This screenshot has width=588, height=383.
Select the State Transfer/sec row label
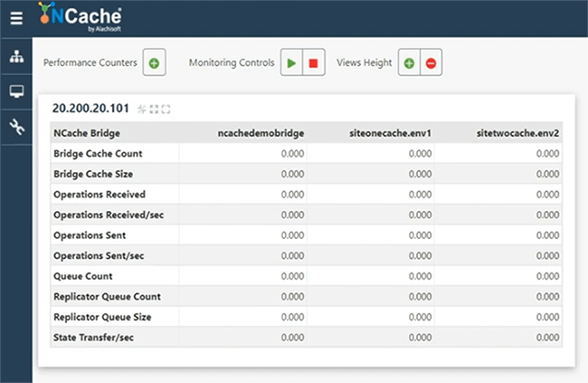93,338
